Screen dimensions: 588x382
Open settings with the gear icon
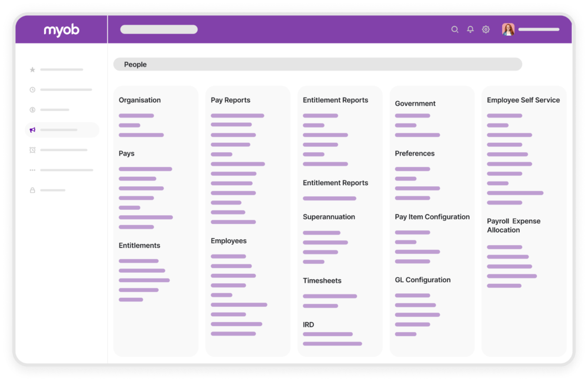[x=485, y=29]
